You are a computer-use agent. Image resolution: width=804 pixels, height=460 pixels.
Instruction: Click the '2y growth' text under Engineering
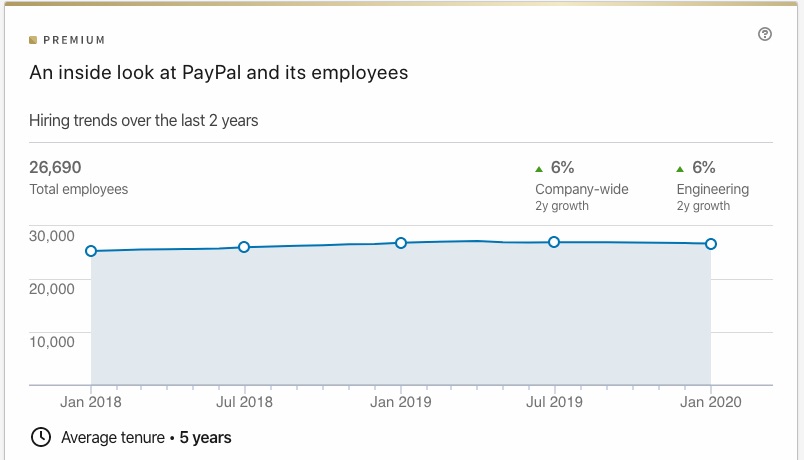(703, 206)
